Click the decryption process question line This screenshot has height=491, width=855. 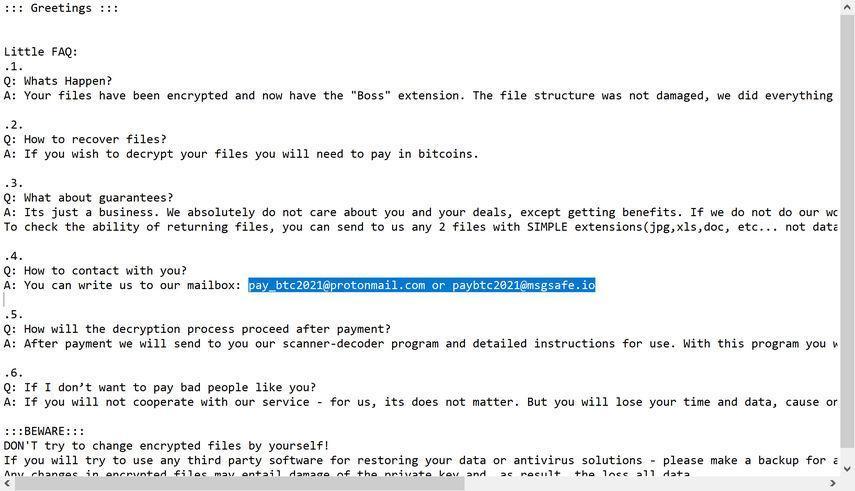point(197,329)
